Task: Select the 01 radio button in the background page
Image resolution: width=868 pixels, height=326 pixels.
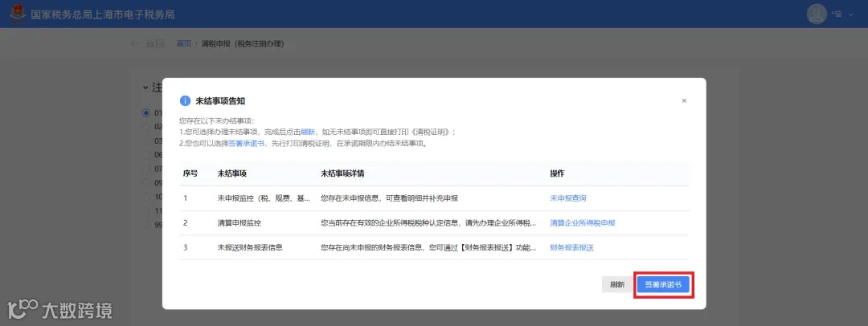Action: [146, 113]
